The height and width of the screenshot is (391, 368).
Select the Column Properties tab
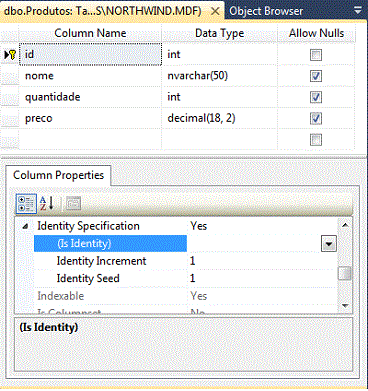point(58,175)
